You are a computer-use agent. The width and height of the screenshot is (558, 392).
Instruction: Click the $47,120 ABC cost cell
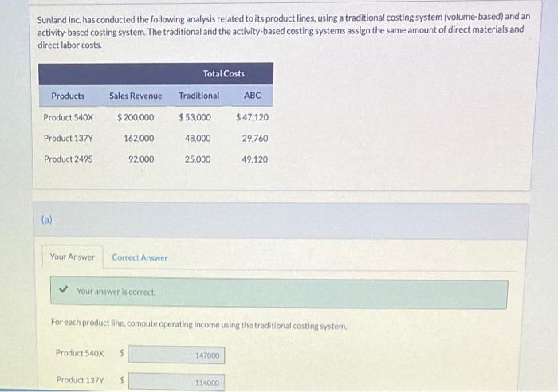pos(253,117)
